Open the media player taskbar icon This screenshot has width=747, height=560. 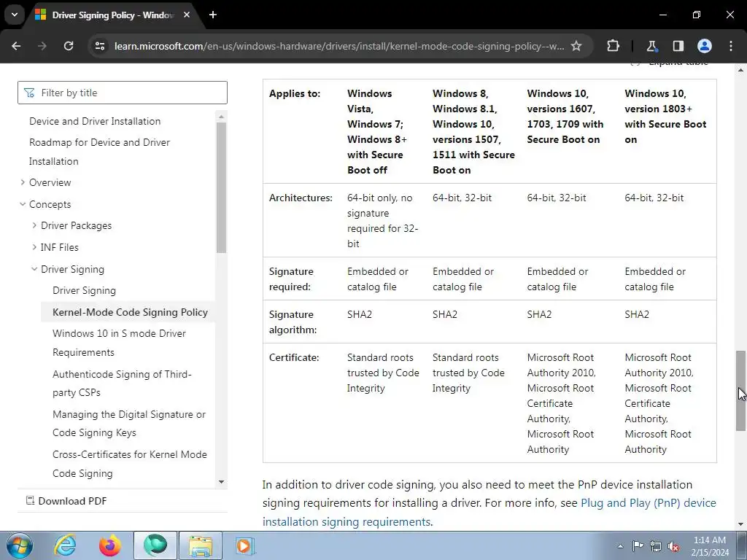click(246, 545)
